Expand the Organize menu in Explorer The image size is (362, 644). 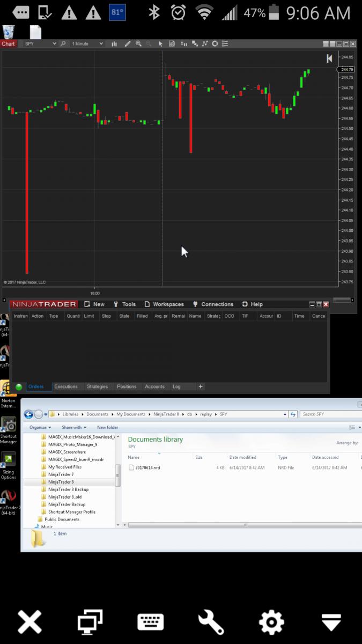click(40, 427)
